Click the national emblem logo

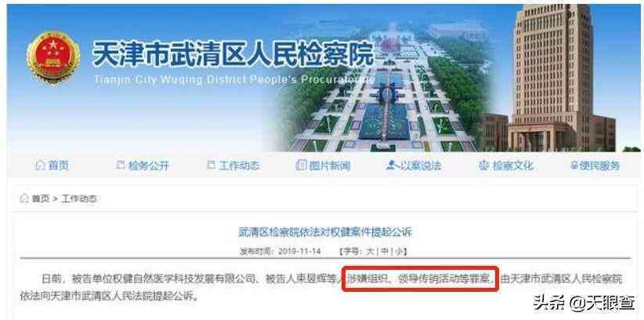coord(53,57)
